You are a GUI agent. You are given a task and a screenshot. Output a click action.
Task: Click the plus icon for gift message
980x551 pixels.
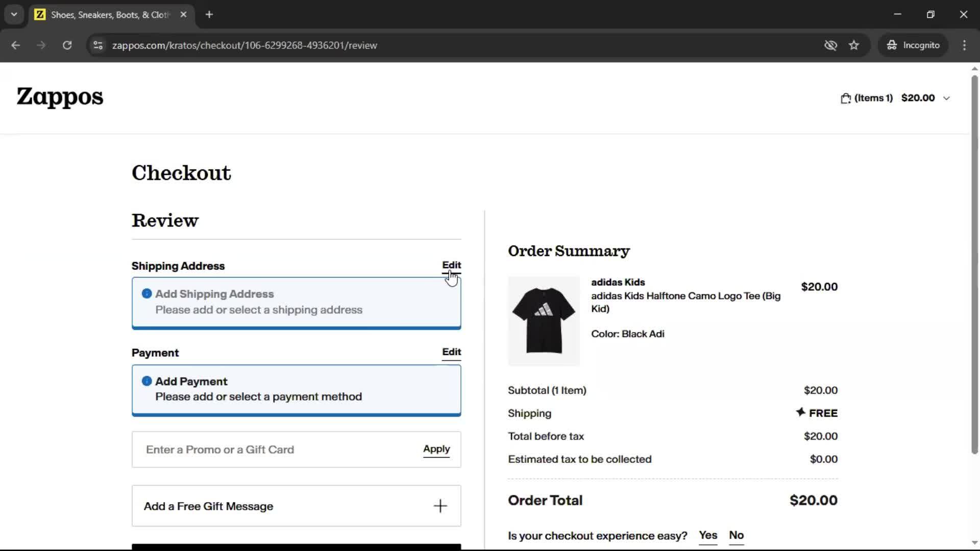tap(440, 506)
